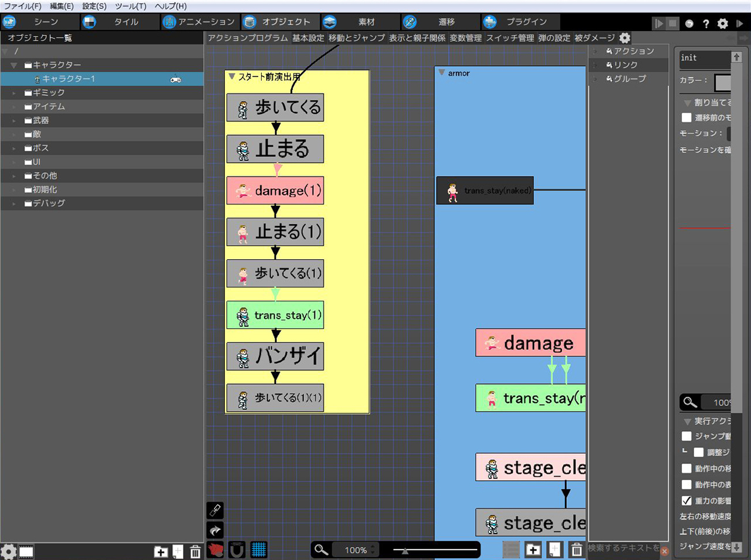Expand the アイテム folder
This screenshot has height=560, width=751.
(14, 107)
